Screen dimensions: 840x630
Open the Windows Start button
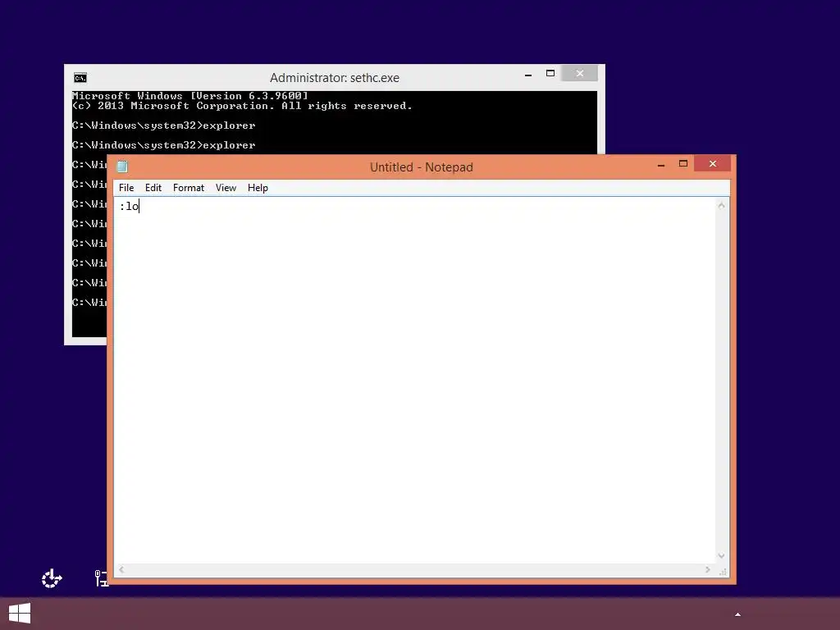(20, 614)
